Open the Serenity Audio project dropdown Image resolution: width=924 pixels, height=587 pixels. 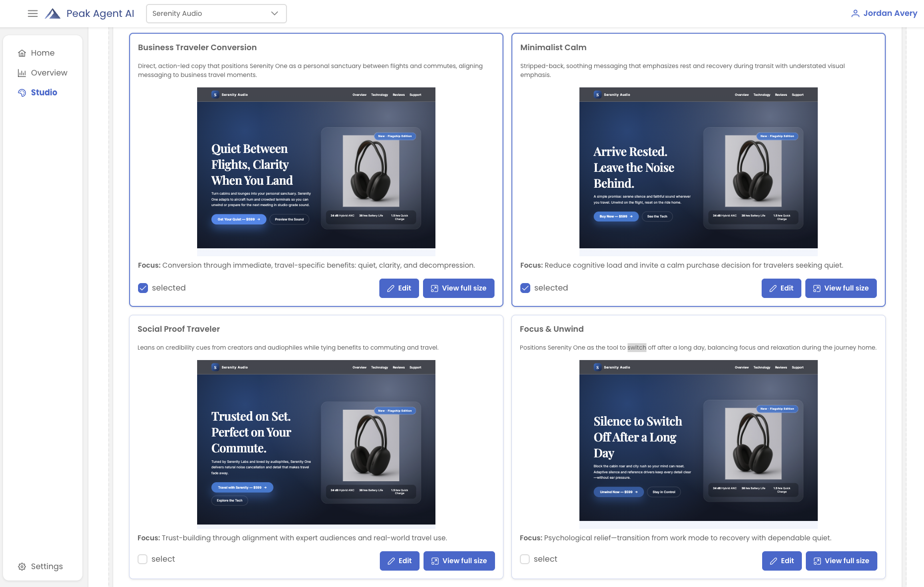216,13
